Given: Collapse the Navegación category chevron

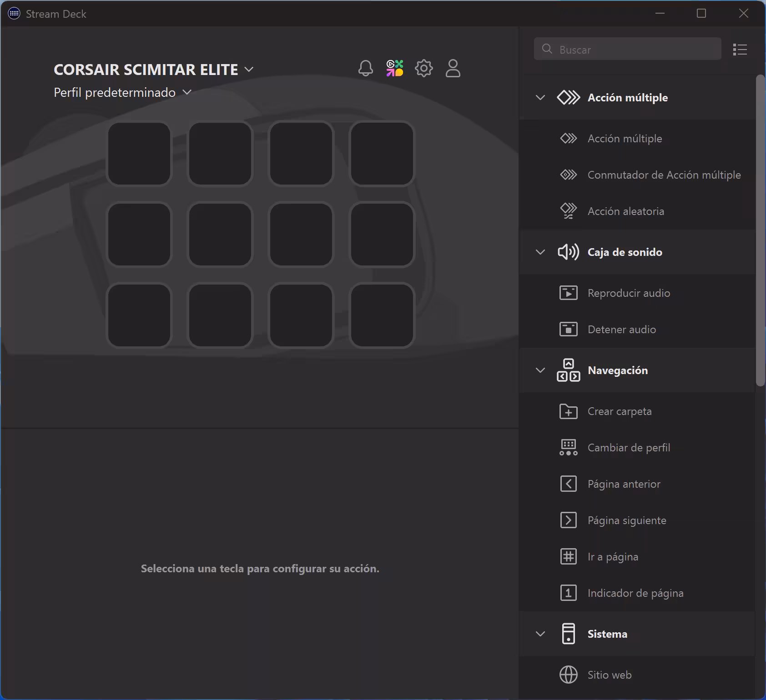Looking at the screenshot, I should point(540,370).
